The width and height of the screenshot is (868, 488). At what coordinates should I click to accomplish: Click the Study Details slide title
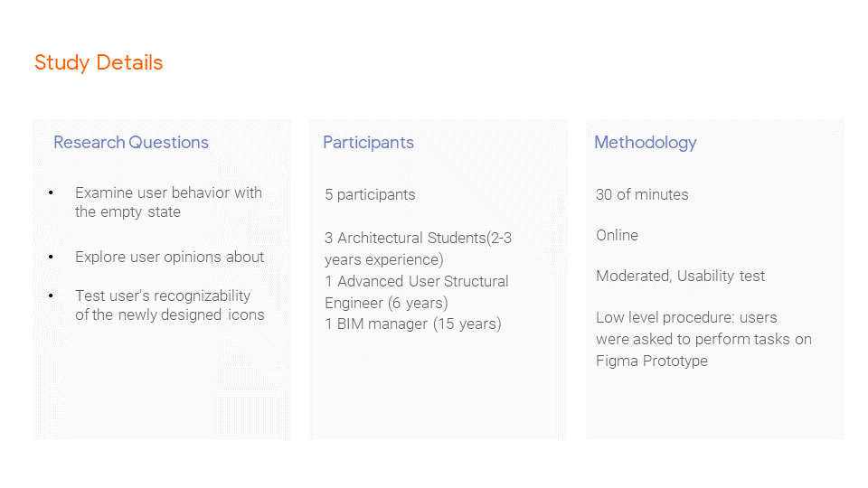pyautogui.click(x=99, y=62)
